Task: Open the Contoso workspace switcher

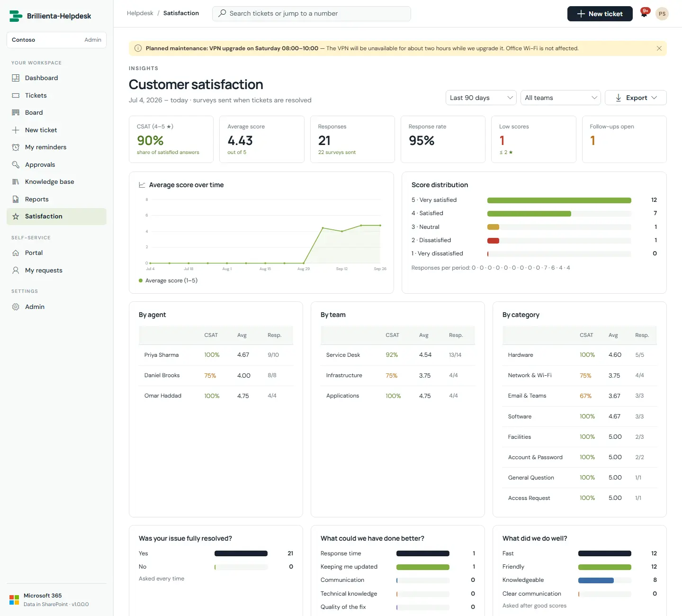Action: (56, 40)
